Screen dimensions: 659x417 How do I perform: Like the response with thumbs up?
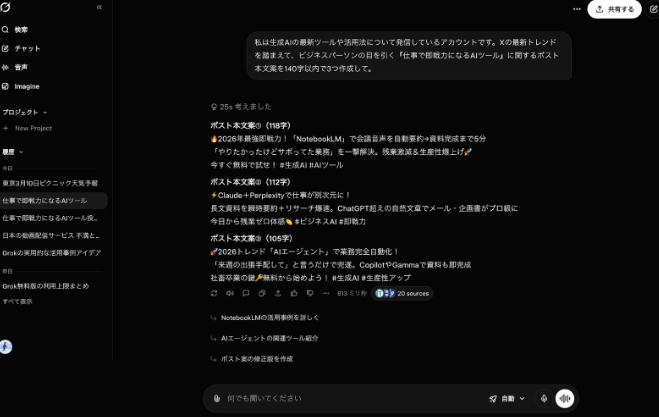[294, 293]
